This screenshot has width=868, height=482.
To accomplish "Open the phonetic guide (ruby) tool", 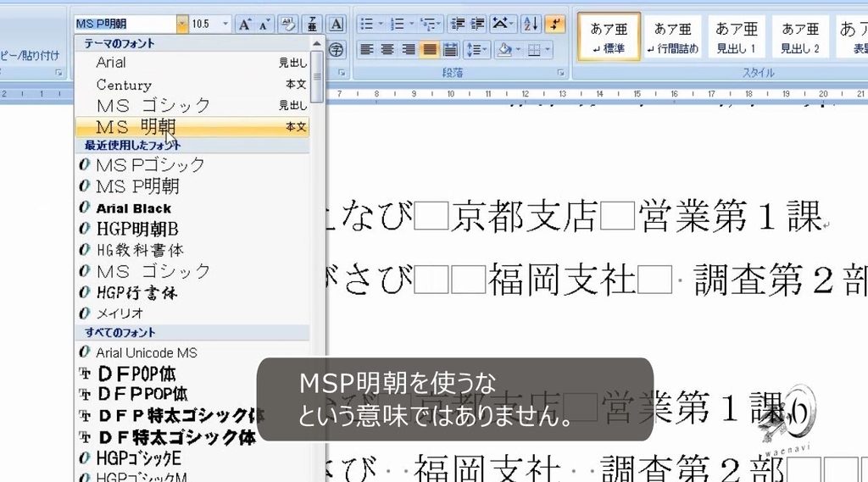I will click(x=313, y=25).
